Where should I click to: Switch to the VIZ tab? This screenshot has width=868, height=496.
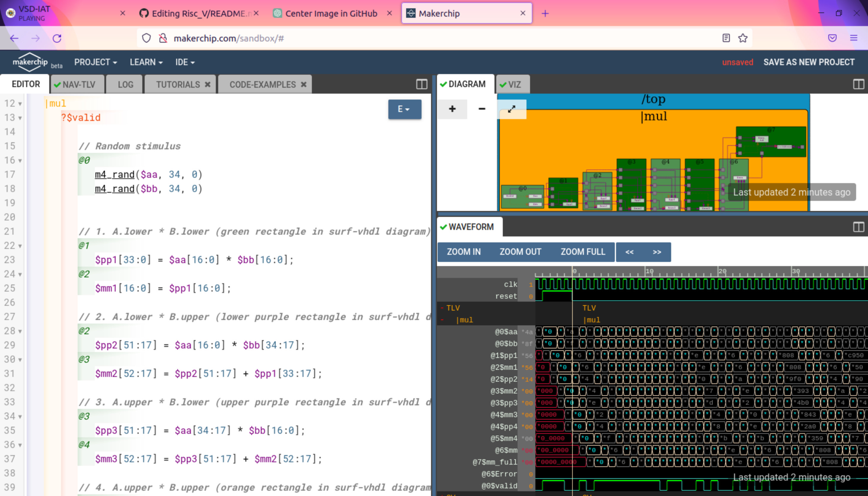tap(513, 84)
